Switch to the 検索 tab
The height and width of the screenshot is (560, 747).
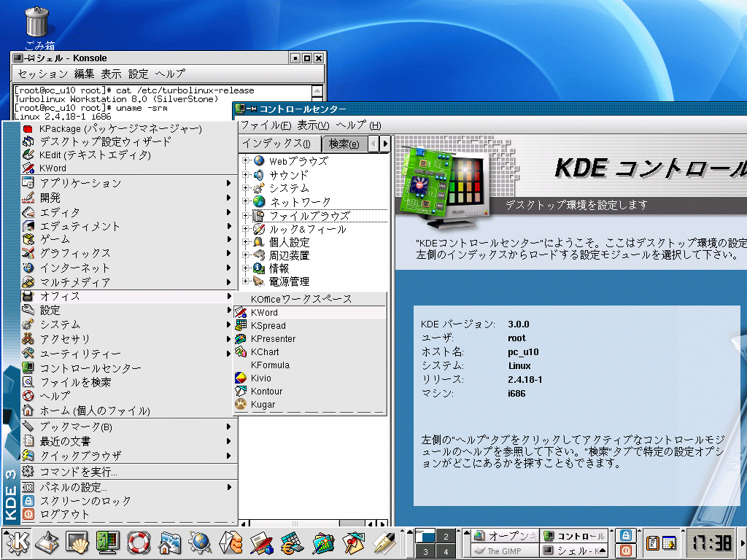coord(344,144)
